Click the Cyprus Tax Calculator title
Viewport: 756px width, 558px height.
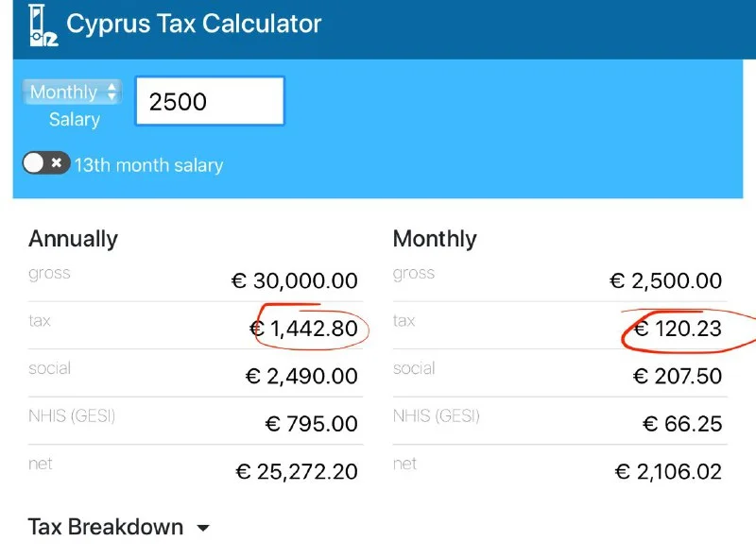pyautogui.click(x=194, y=25)
